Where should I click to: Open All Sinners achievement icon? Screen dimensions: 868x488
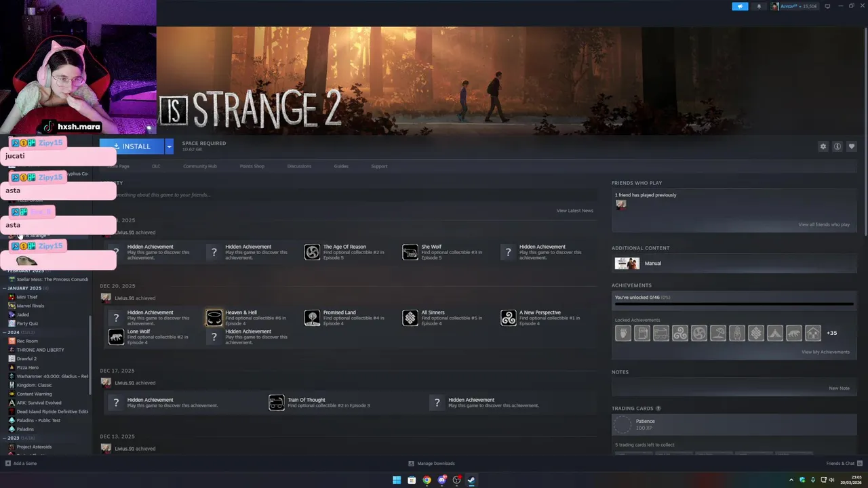click(x=410, y=318)
